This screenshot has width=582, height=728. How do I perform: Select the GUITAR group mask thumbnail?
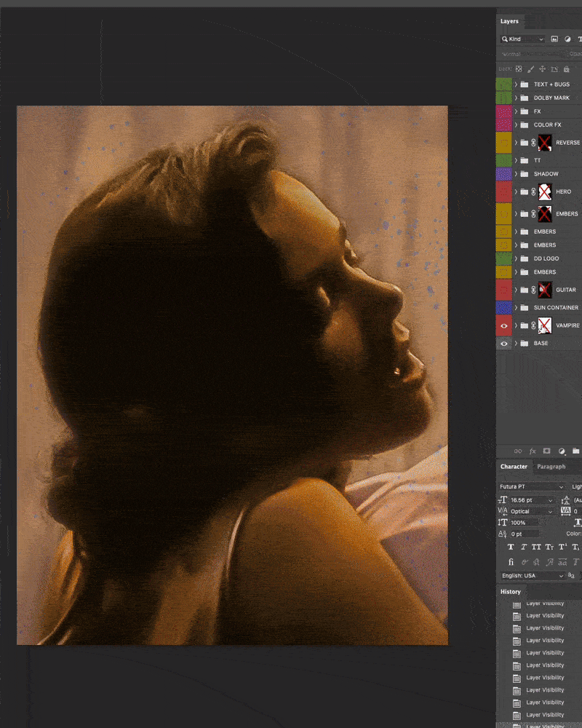(545, 290)
